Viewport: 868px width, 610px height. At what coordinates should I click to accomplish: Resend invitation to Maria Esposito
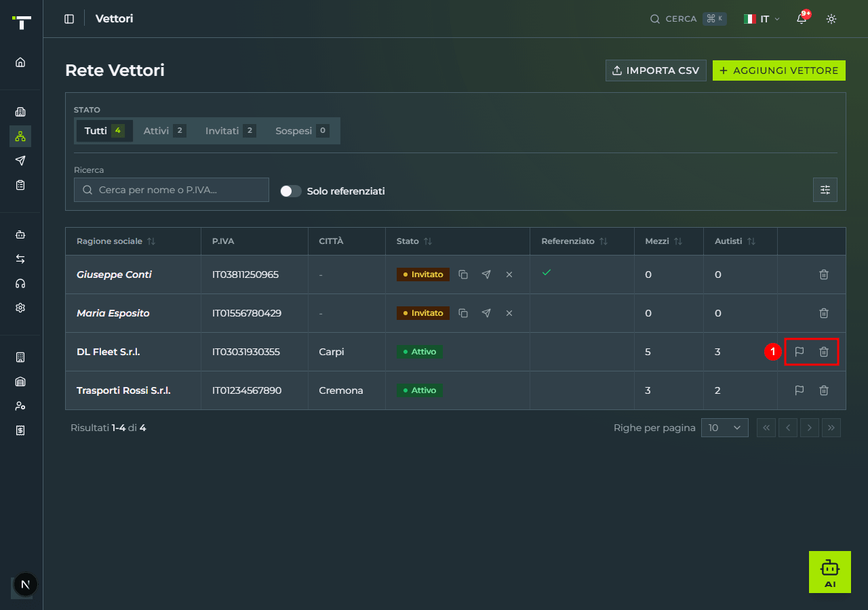click(x=486, y=313)
